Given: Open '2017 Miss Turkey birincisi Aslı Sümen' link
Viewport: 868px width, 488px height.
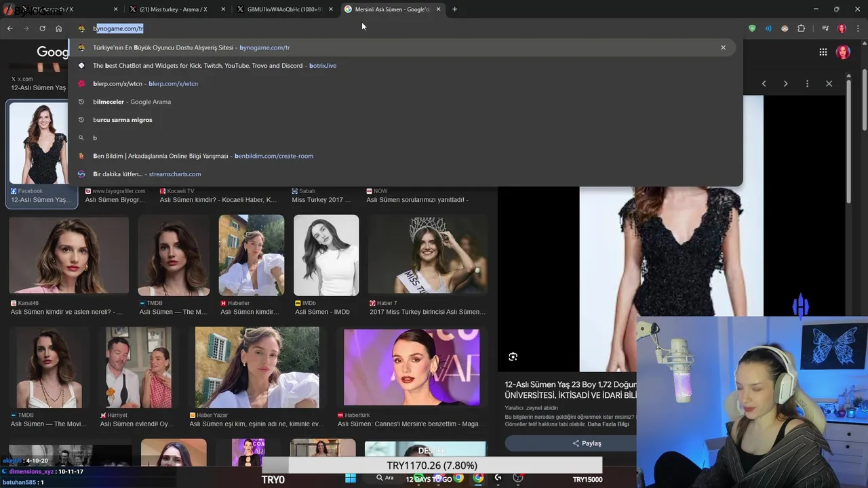Looking at the screenshot, I should click(x=427, y=312).
